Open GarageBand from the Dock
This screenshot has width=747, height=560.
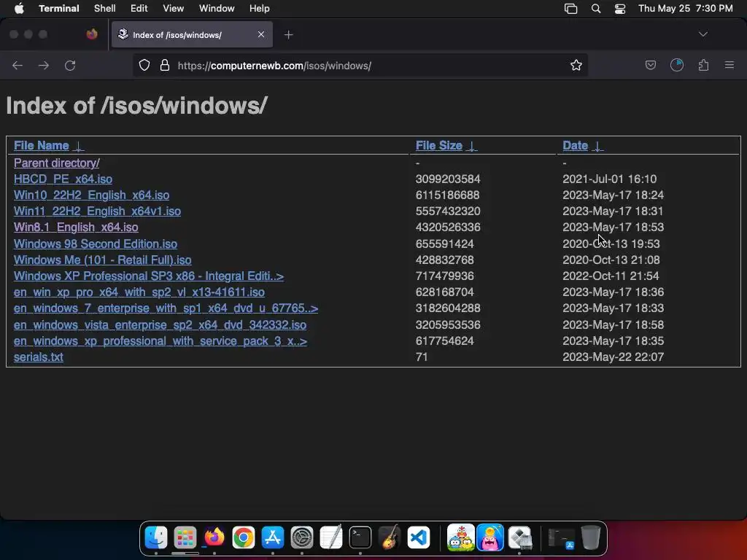coord(390,537)
